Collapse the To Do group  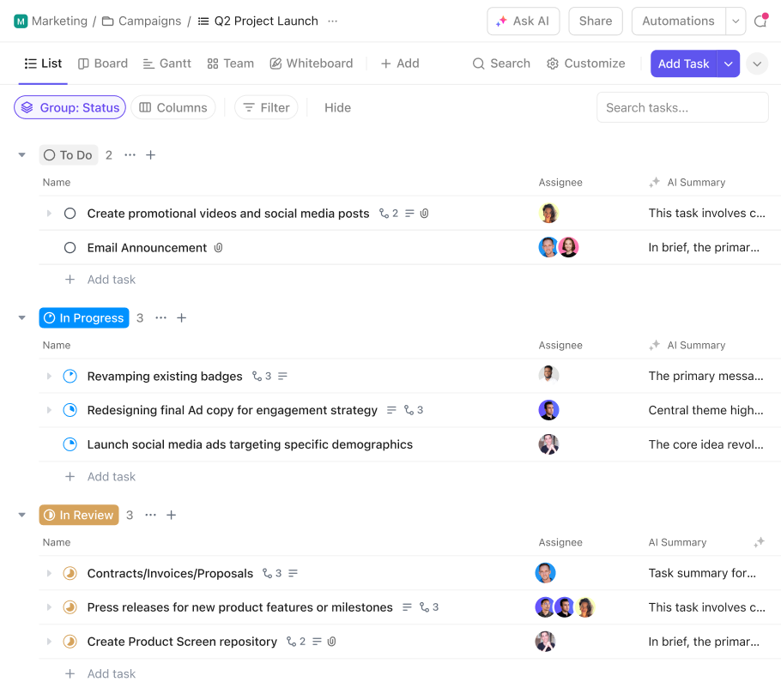pos(22,155)
